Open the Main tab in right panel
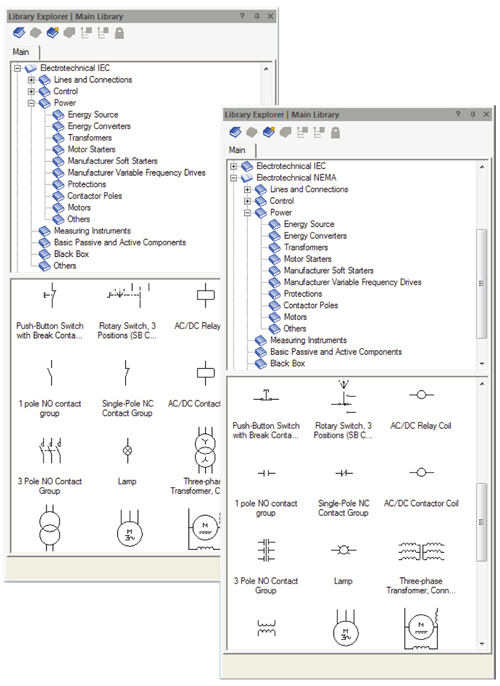The height and width of the screenshot is (686, 500). coord(237,150)
